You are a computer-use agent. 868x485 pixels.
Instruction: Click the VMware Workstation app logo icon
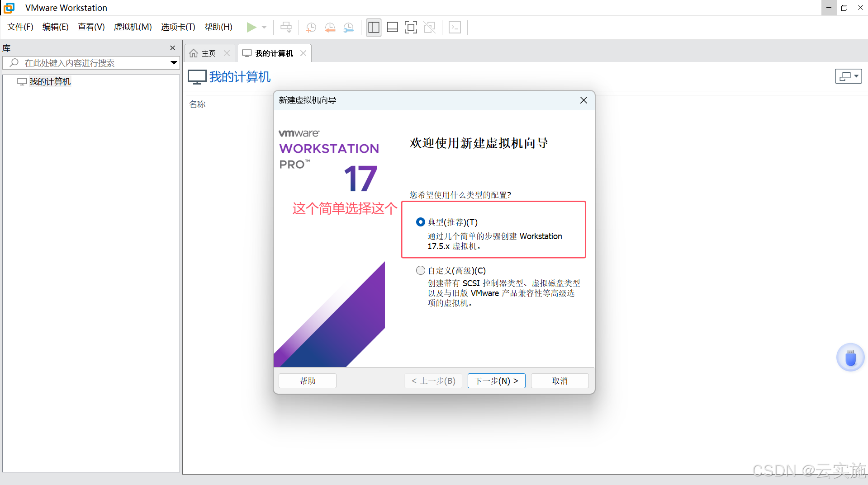point(9,8)
